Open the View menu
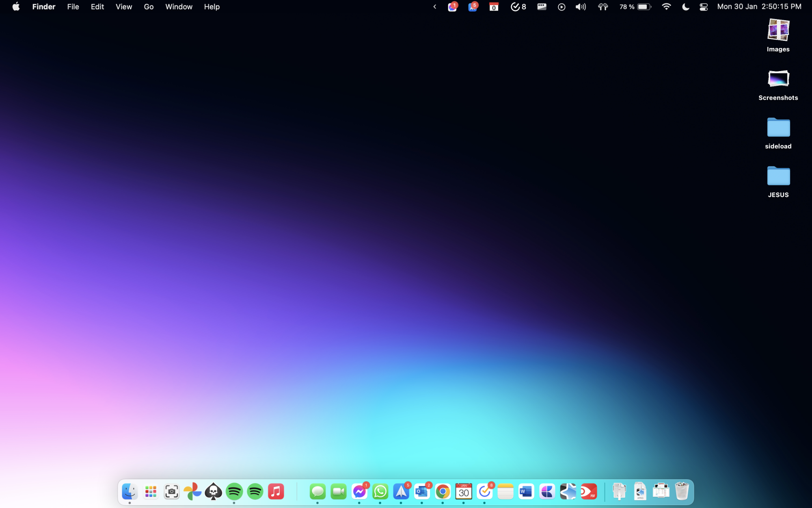Viewport: 812px width, 508px height. 123,7
